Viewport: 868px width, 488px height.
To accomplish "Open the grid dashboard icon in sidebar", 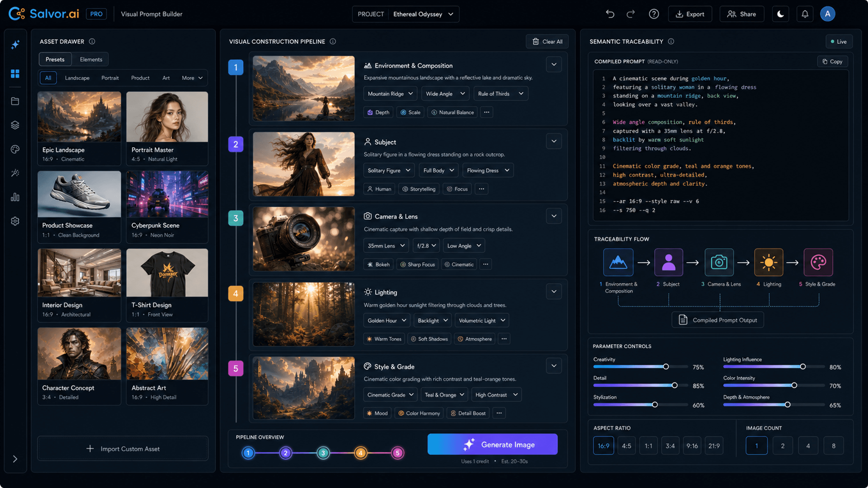I will click(x=15, y=74).
